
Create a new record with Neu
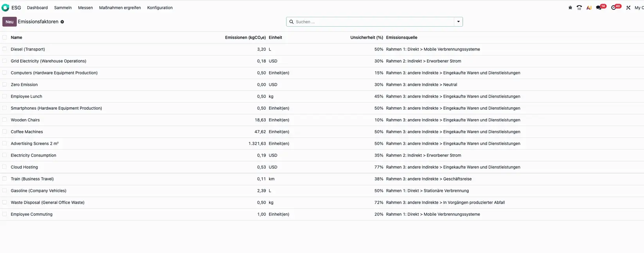tap(9, 22)
